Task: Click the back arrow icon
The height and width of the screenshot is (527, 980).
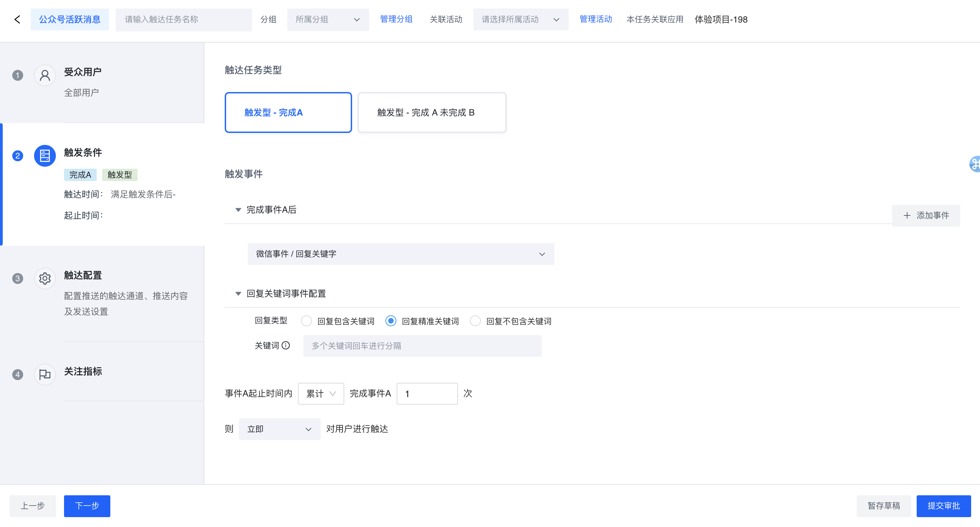Action: coord(17,19)
